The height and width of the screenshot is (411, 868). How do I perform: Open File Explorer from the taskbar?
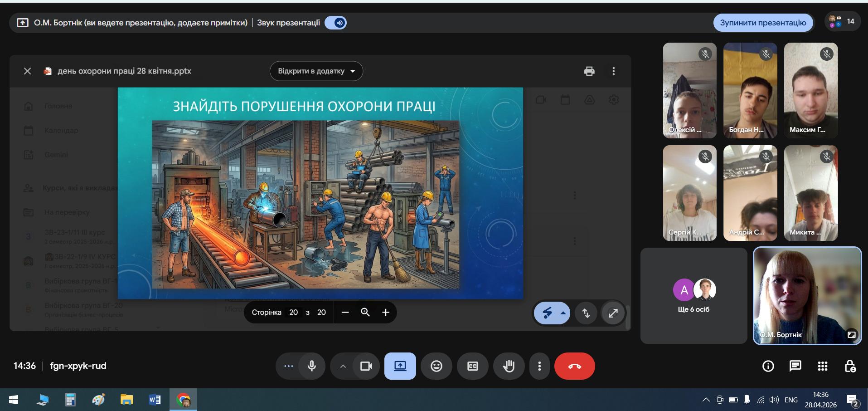[126, 400]
